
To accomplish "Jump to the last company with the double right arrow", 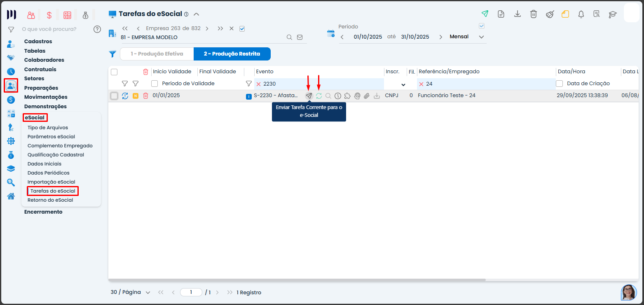I will [220, 28].
